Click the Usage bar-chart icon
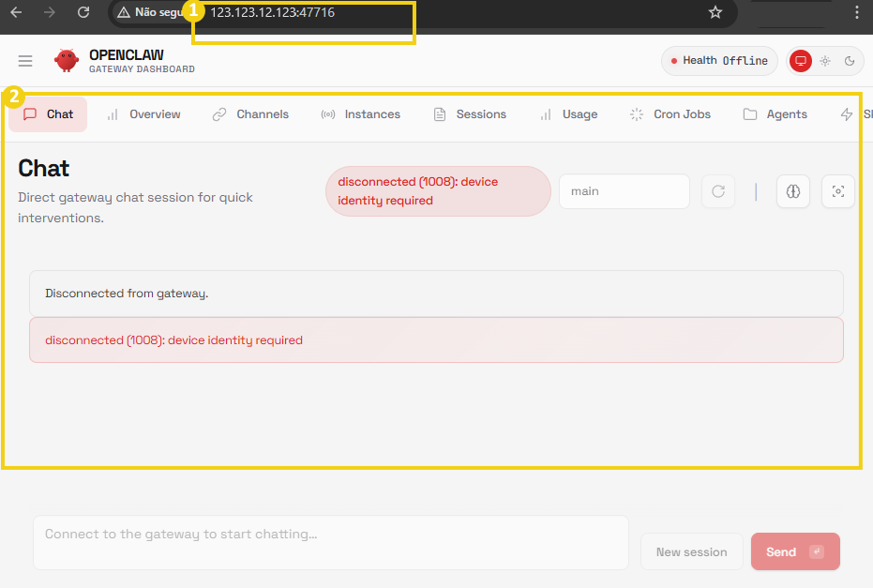 (545, 113)
